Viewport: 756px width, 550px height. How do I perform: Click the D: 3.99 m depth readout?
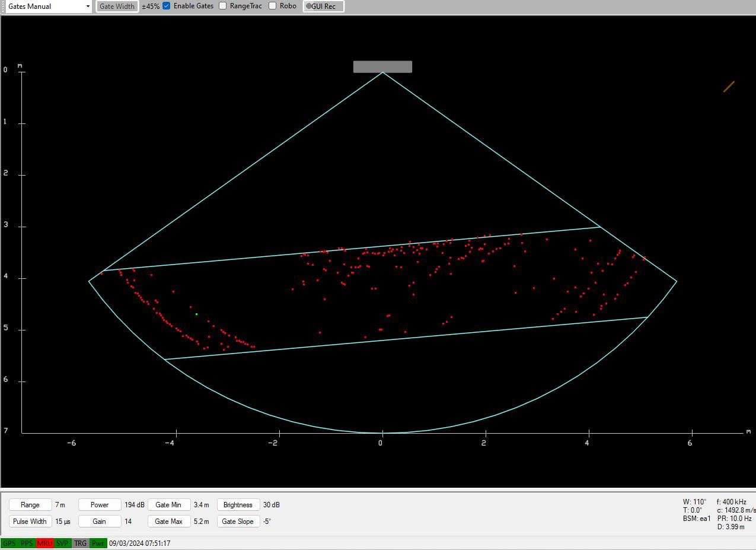(731, 527)
